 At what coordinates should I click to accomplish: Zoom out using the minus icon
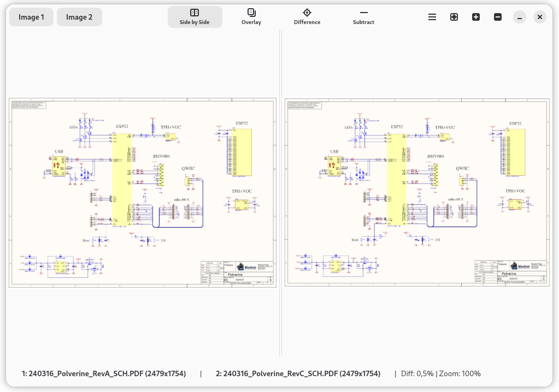pos(498,17)
